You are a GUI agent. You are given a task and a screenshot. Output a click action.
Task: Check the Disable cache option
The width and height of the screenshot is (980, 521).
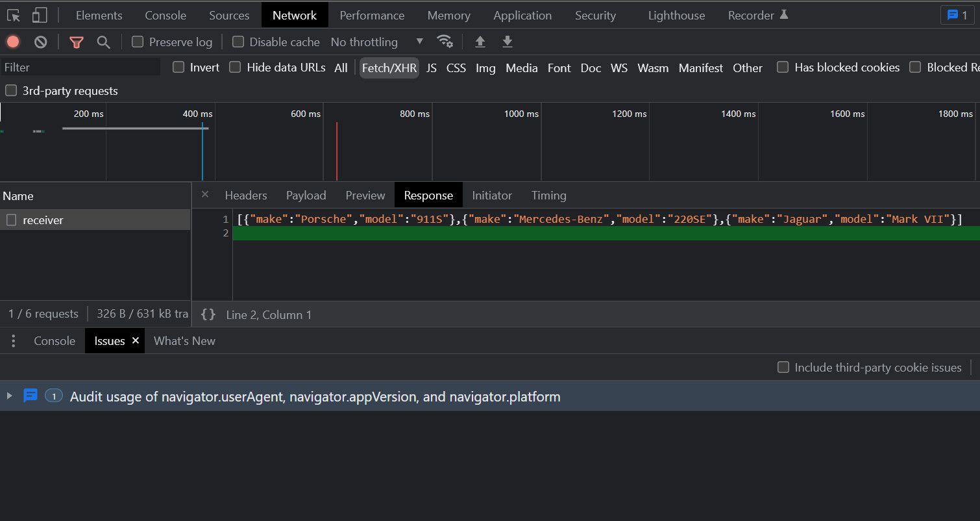click(238, 42)
